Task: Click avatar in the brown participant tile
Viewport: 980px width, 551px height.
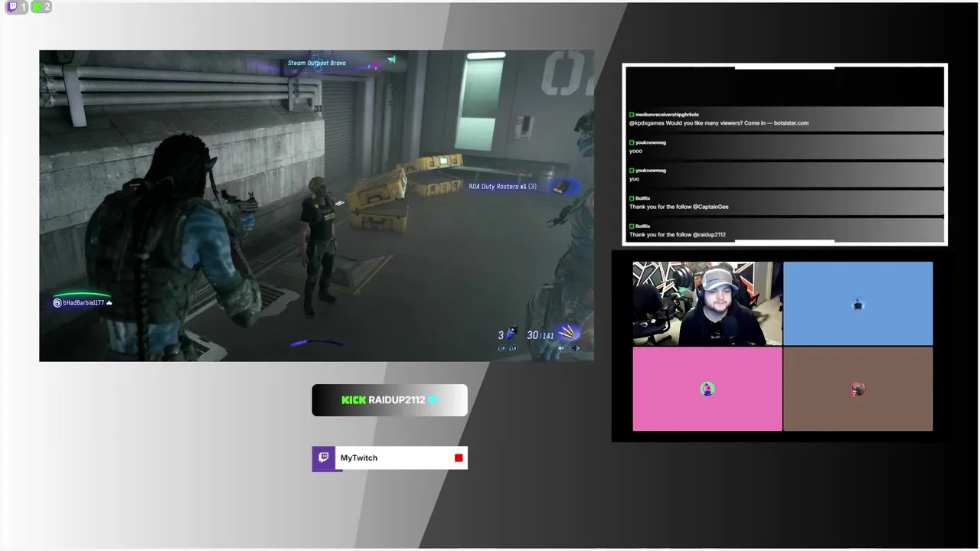Action: (857, 390)
